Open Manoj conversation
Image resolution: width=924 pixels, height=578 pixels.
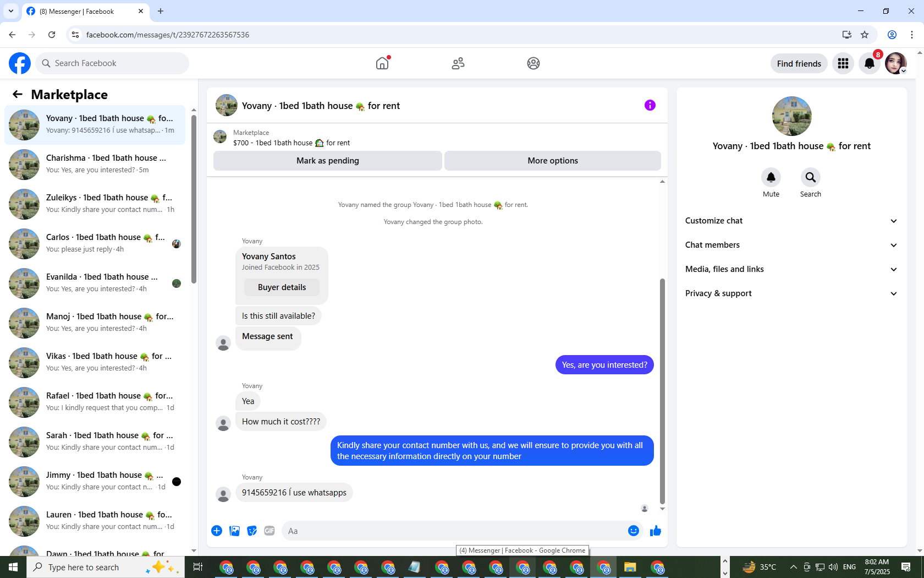(95, 323)
